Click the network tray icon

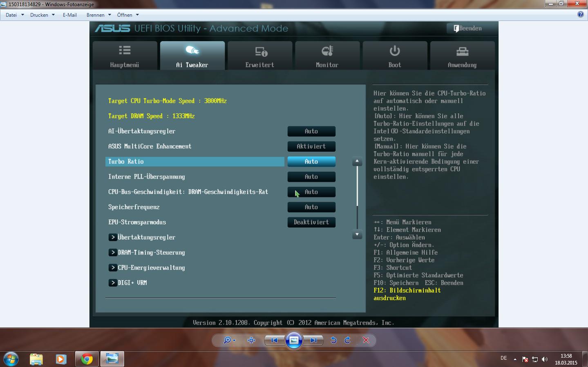click(x=535, y=359)
